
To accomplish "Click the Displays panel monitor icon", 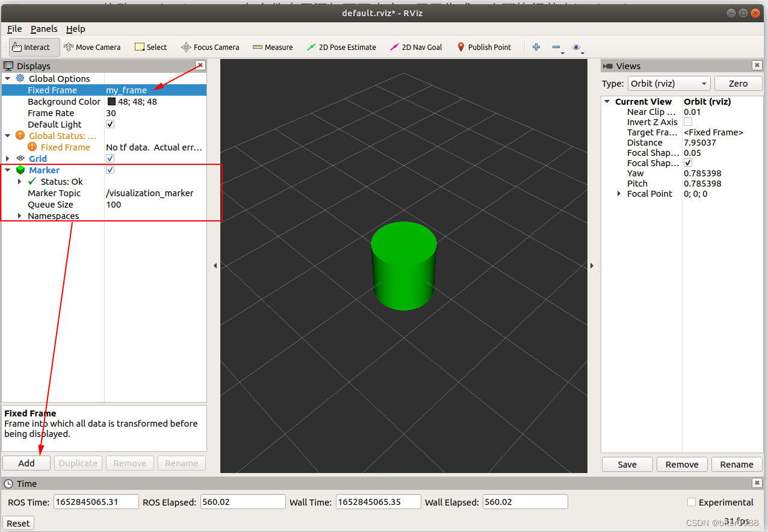I will (8, 66).
